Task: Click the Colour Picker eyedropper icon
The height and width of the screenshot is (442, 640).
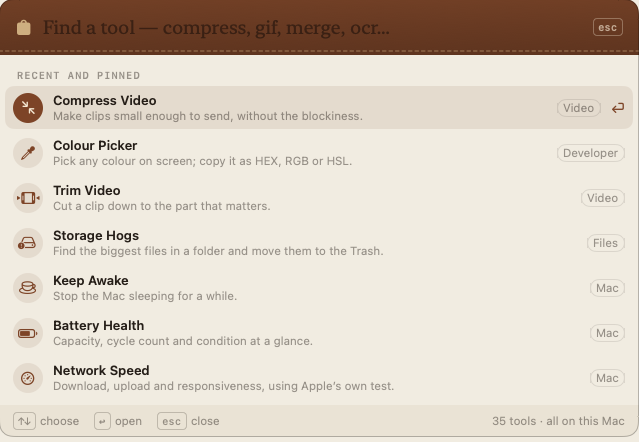Action: (28, 153)
